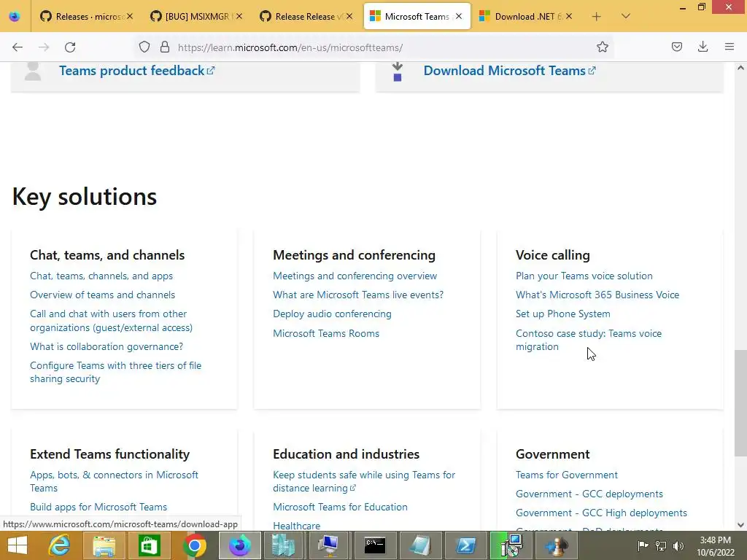Close the [BUG] MSIXMGR tab
The image size is (747, 560).
click(239, 16)
